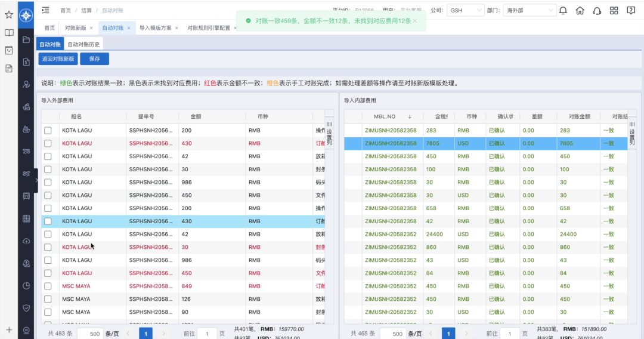Click the notification bell icon
Viewport: 644px width, 339px height.
pyautogui.click(x=563, y=11)
